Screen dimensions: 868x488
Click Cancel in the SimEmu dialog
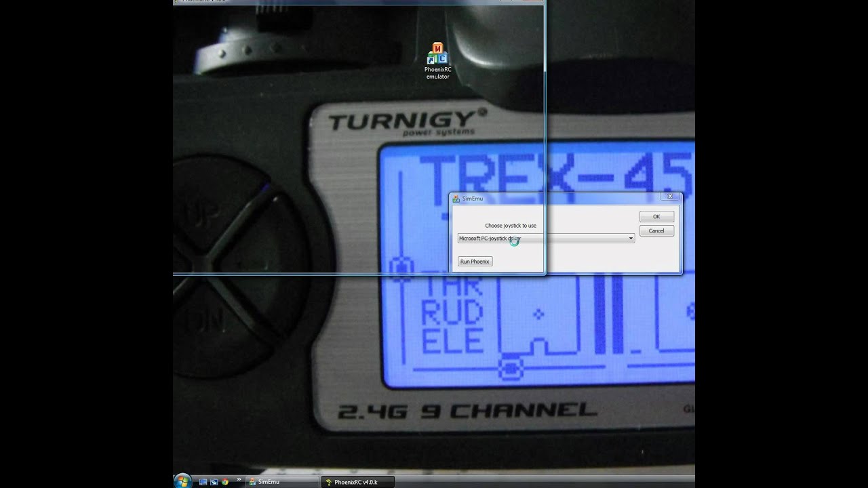656,230
